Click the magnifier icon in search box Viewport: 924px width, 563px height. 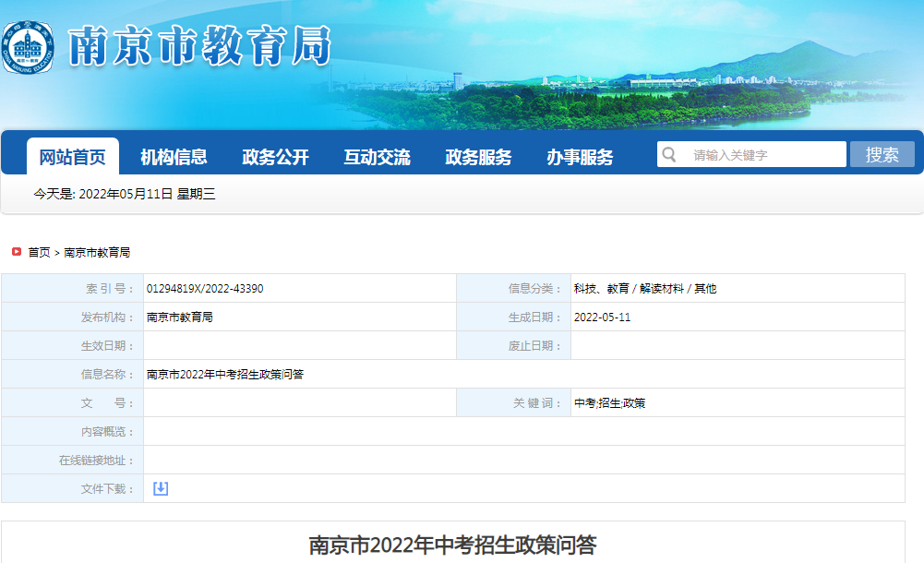(x=669, y=154)
